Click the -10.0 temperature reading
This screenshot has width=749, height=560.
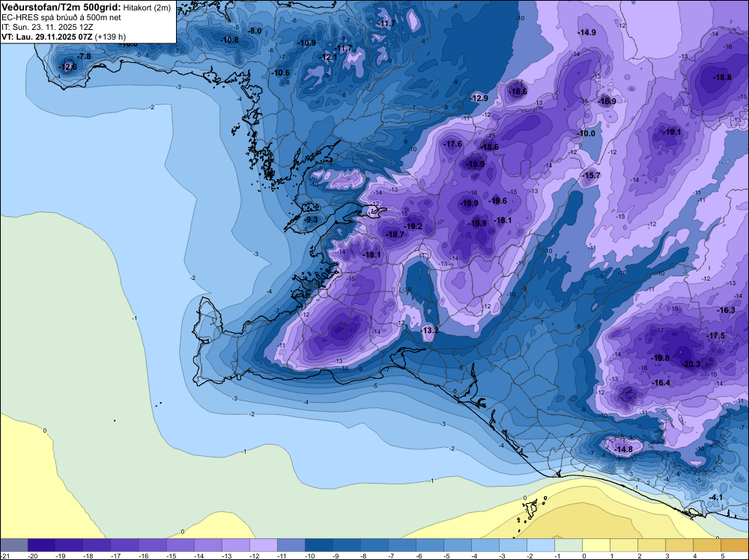[x=586, y=134]
